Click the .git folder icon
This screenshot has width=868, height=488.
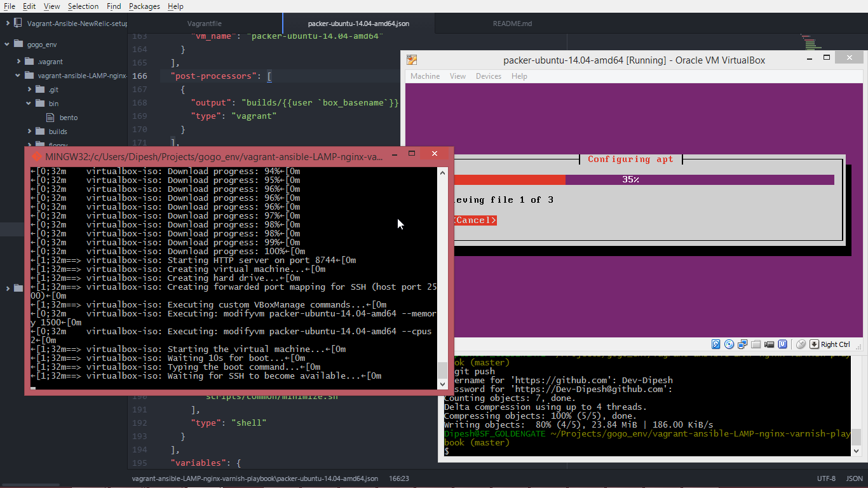(40, 90)
